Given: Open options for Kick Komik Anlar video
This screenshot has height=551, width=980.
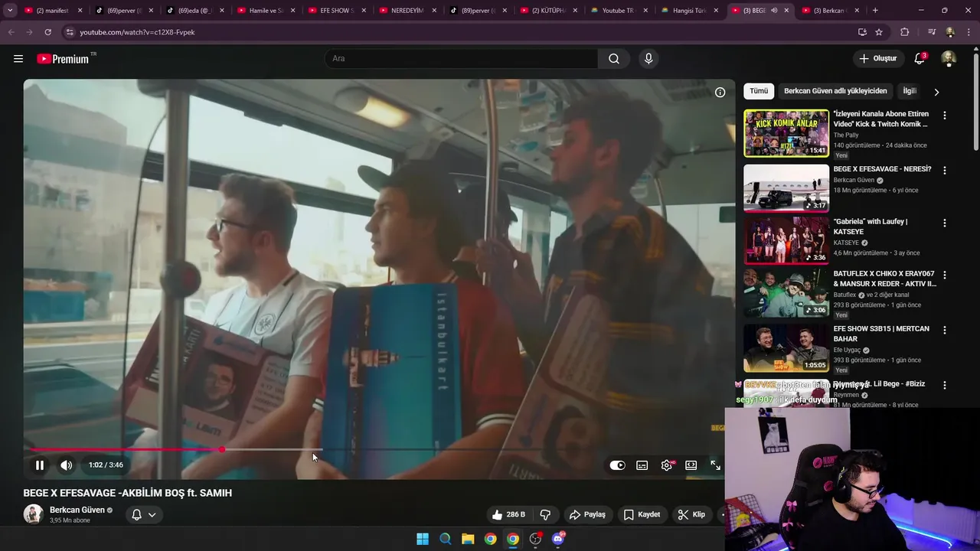Looking at the screenshot, I should coord(944,116).
